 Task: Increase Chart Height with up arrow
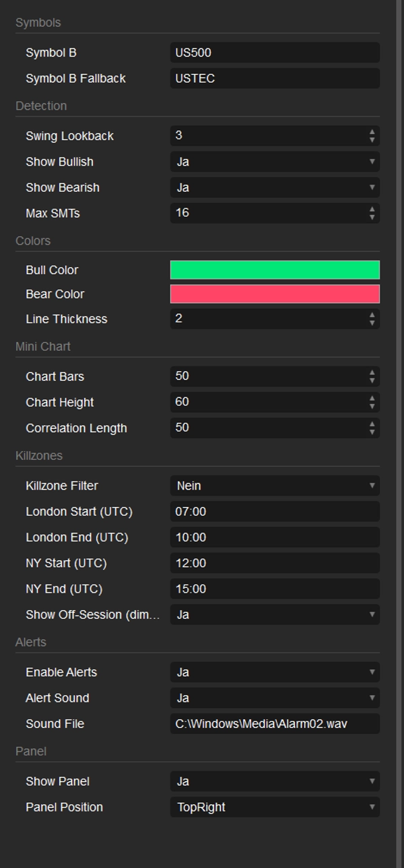click(372, 399)
